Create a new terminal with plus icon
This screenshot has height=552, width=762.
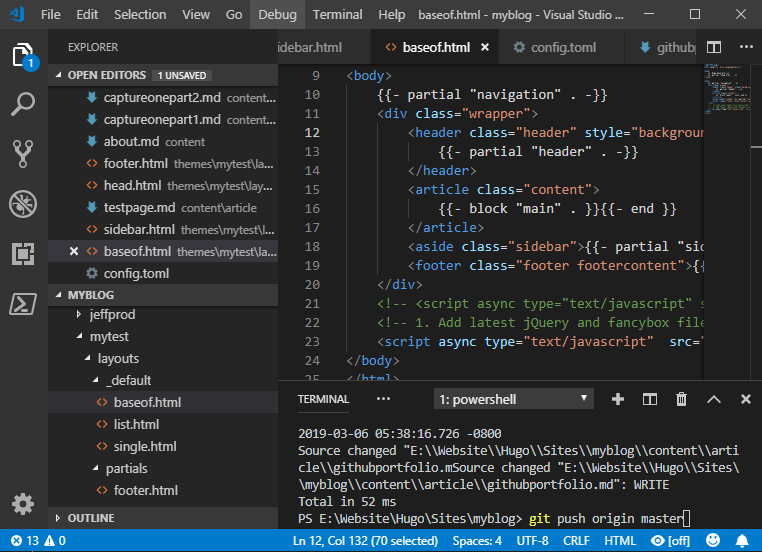[x=618, y=399]
